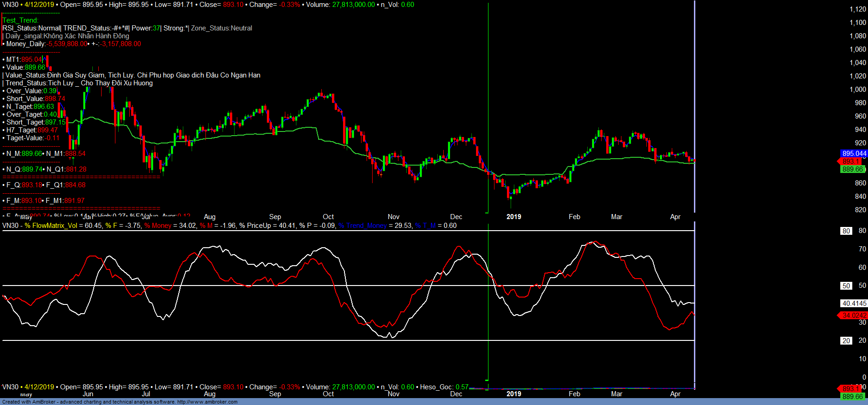Click the Zone_Status:Neutral text
Screen dimensions: 868x405
[x=222, y=28]
